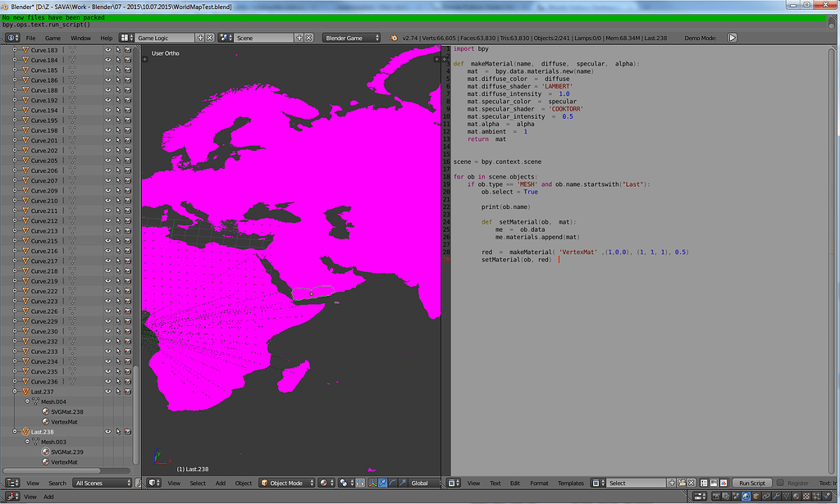Click the SVGMat.238 material icon
The width and height of the screenshot is (840, 504).
(x=46, y=412)
